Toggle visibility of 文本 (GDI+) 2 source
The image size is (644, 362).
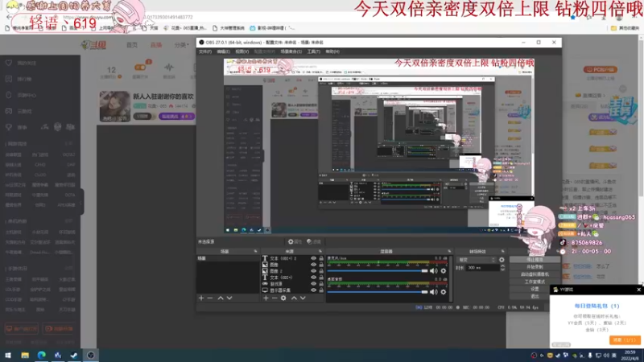point(313,258)
